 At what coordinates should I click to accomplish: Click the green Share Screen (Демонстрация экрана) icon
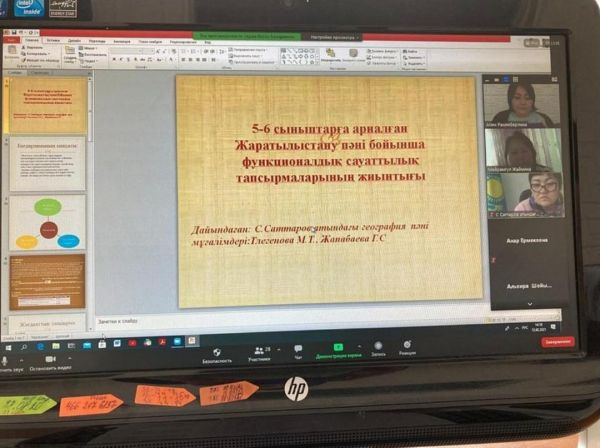coord(338,348)
